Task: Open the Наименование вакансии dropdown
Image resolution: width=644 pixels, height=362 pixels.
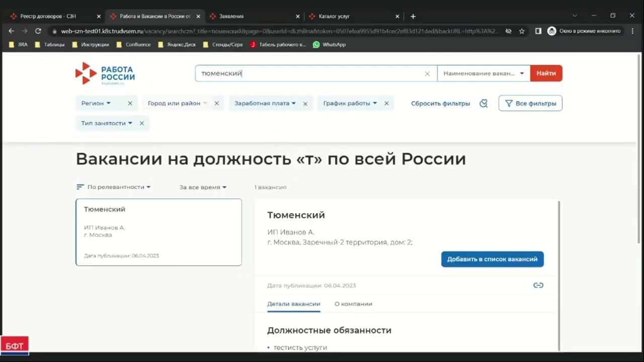Action: point(484,73)
